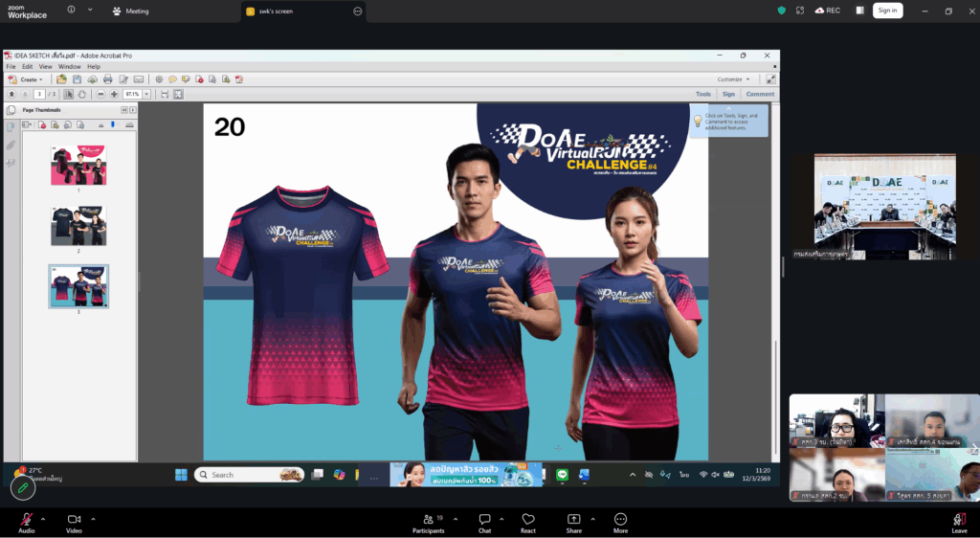Click the Save floppy disk icon
Viewport: 980px width, 538px height.
point(77,79)
